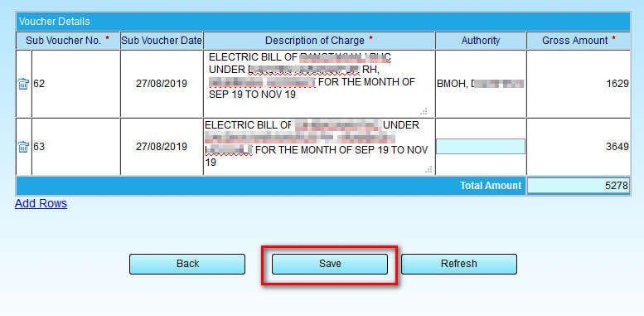Click the Gross Amount column header
This screenshot has width=644, height=316.
coord(579,41)
